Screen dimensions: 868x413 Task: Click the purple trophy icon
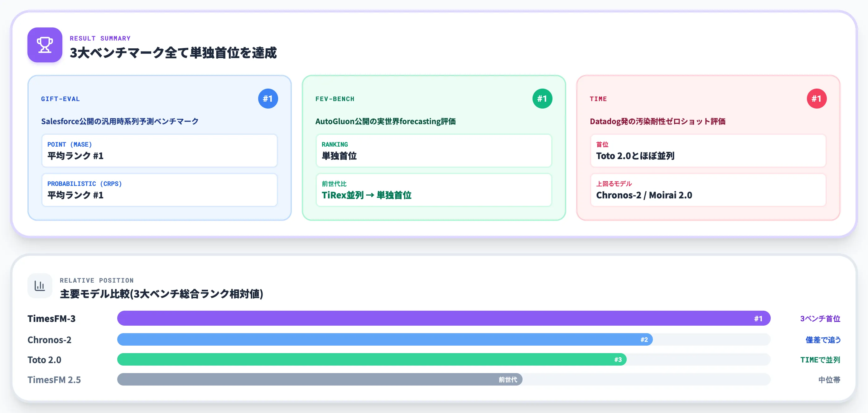[x=45, y=45]
